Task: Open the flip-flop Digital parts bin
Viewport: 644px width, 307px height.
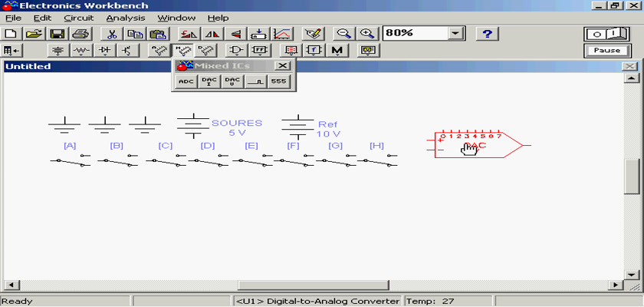Action: click(259, 51)
